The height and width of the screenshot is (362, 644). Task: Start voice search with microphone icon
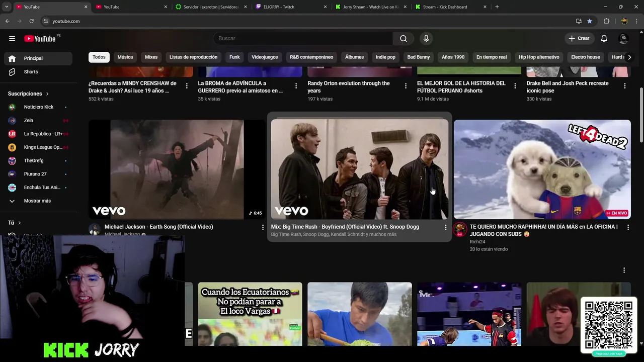coord(426,39)
